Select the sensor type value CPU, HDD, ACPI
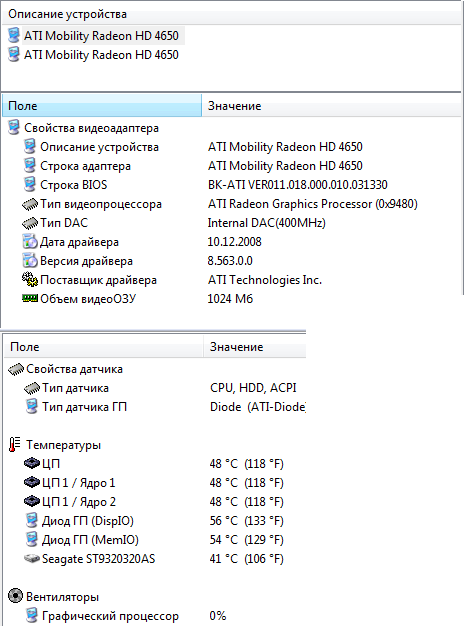464x626 pixels. [x=253, y=388]
